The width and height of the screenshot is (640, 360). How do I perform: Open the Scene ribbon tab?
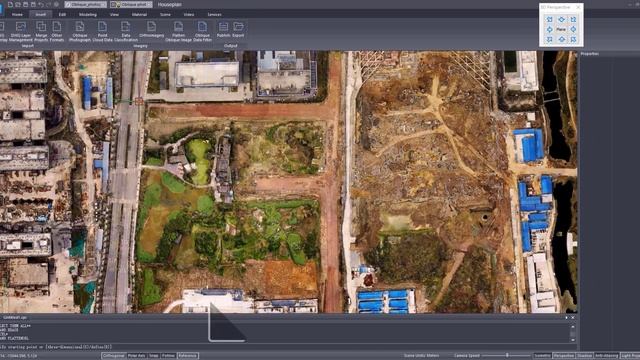[165, 14]
